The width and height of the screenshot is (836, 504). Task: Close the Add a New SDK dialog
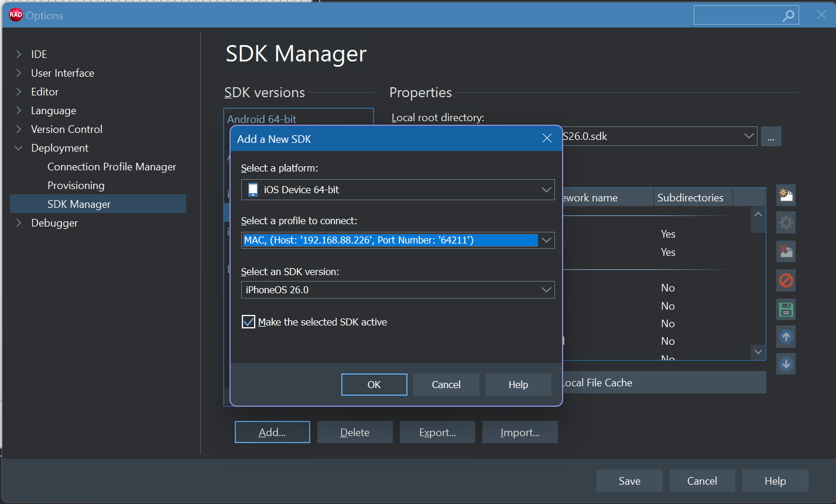click(547, 139)
